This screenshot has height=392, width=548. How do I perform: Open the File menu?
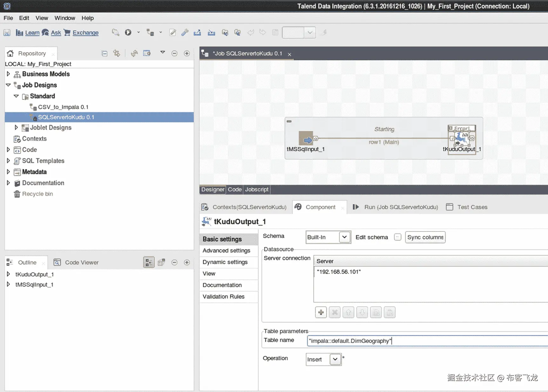(x=8, y=18)
